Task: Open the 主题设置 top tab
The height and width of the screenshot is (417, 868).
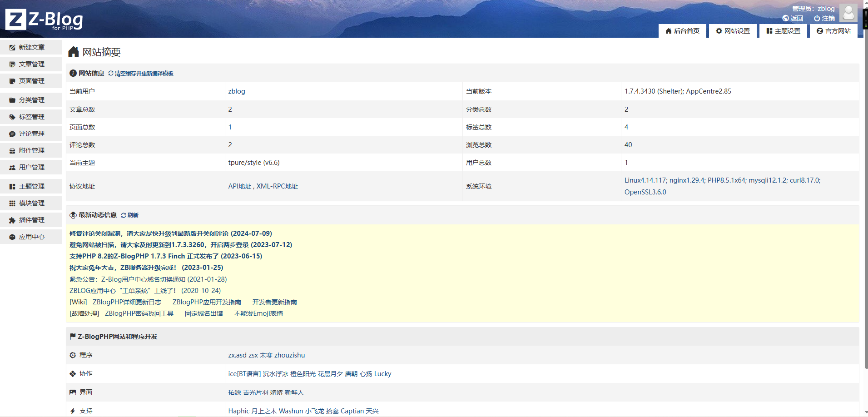Action: (783, 31)
